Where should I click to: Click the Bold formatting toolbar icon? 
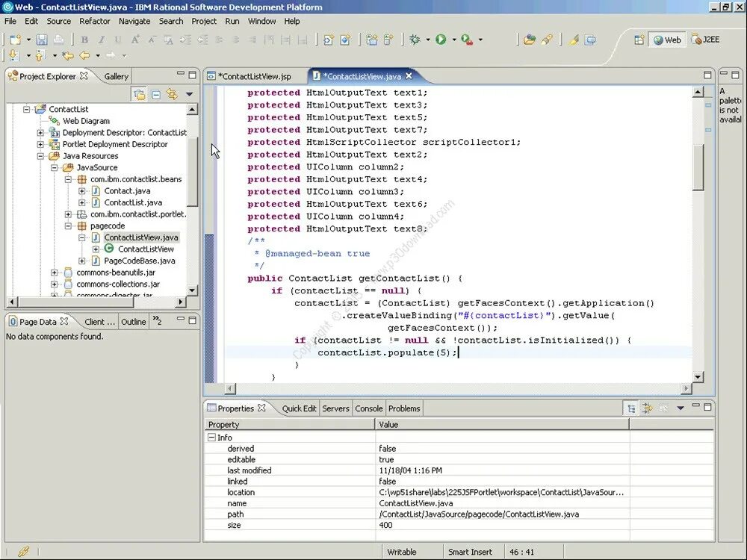[x=84, y=40]
